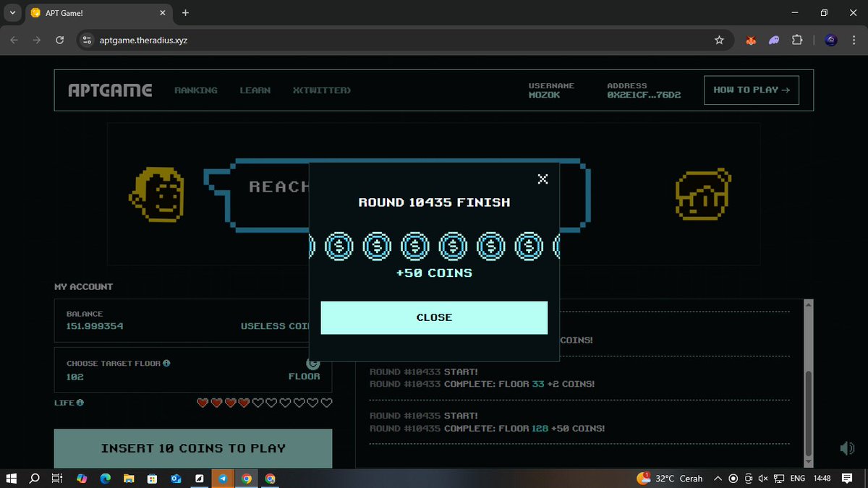Click the refresh icon above the Floor label
This screenshot has height=488, width=868.
coord(312,363)
